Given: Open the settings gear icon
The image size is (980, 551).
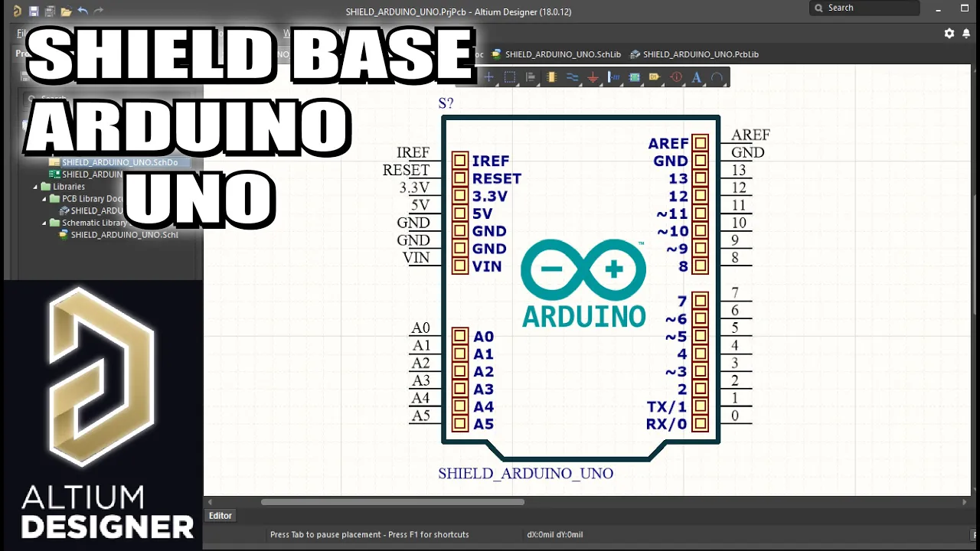Looking at the screenshot, I should tap(949, 33).
